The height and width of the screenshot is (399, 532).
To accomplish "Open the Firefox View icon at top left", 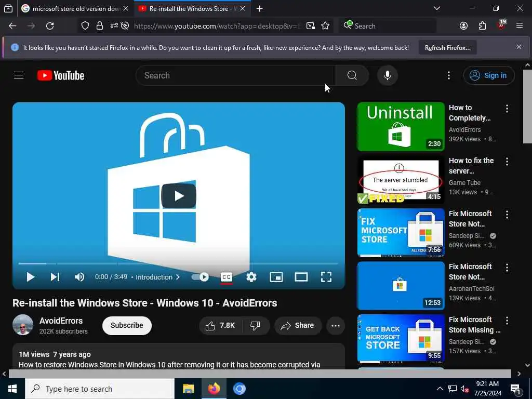I will 8,8.
